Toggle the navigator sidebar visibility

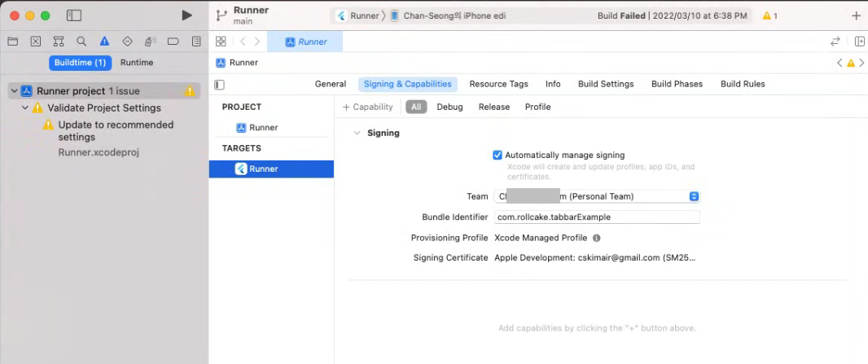[x=73, y=15]
